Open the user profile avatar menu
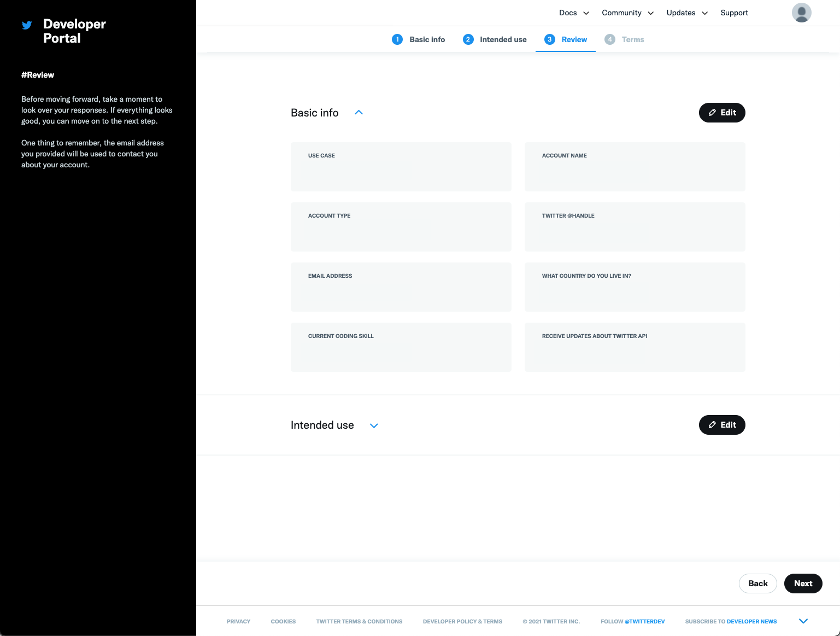840x636 pixels. [801, 13]
